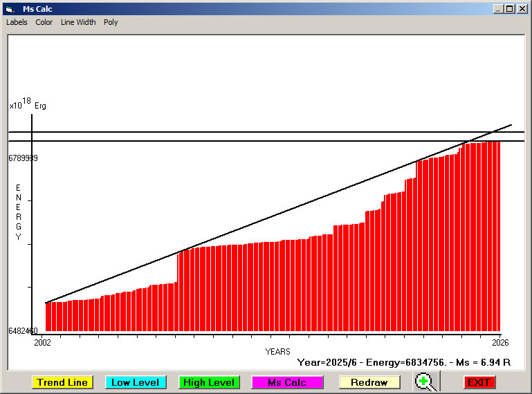
Task: Click the red EXIT button
Action: pos(479,382)
